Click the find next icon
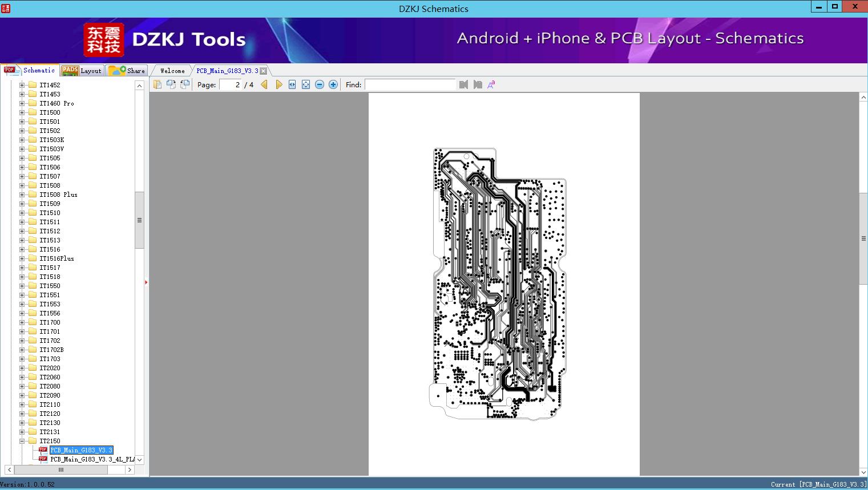This screenshot has height=490, width=868. (x=478, y=84)
